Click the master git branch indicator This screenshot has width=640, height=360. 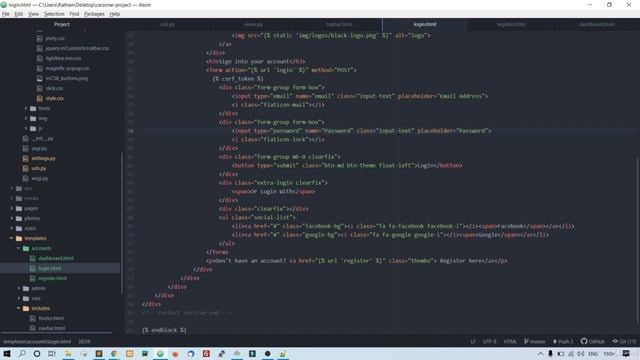coord(535,342)
